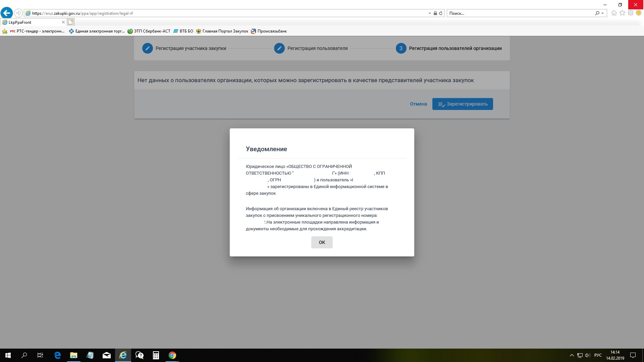This screenshot has height=362, width=644.
Task: Open the favorites star icon
Action: pyautogui.click(x=622, y=13)
